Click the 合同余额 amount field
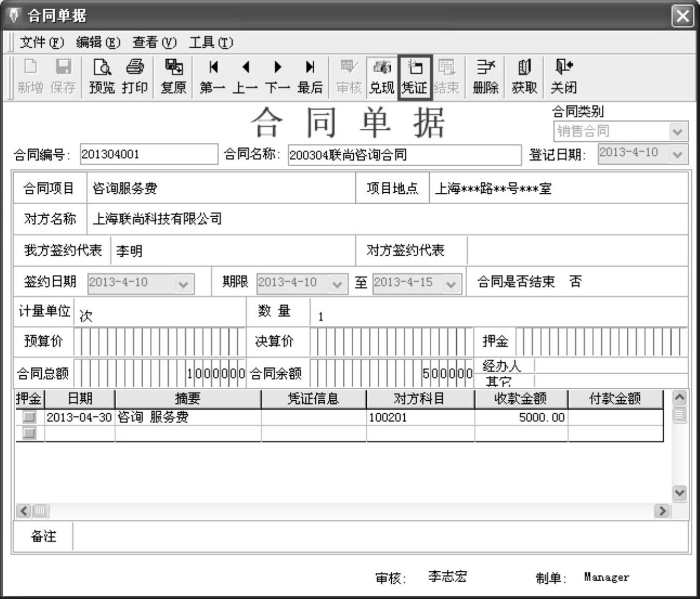The image size is (700, 599). (391, 373)
